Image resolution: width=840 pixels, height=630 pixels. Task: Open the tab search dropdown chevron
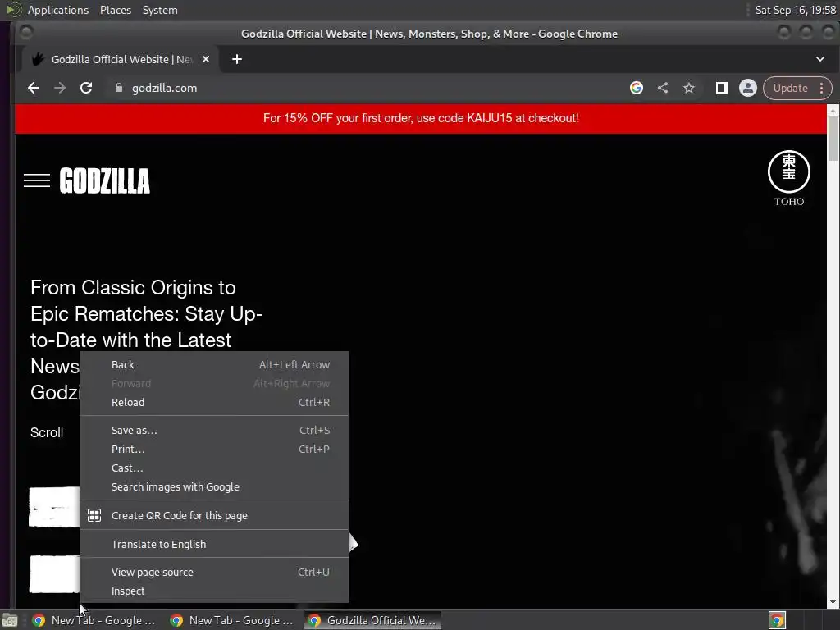click(820, 59)
